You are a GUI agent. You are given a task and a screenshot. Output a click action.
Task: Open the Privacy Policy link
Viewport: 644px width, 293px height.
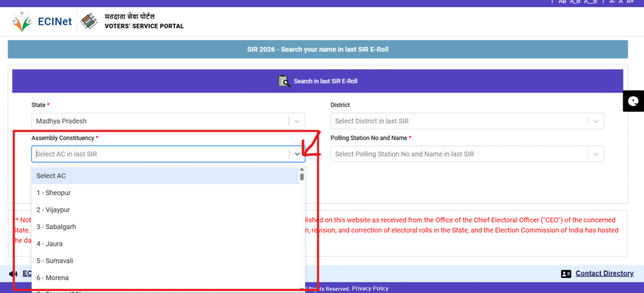point(370,289)
